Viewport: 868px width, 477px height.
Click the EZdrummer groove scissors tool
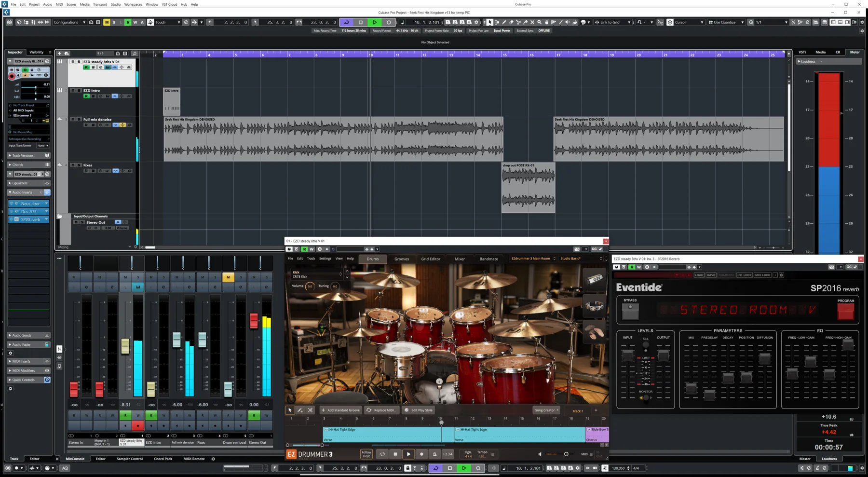pos(310,410)
